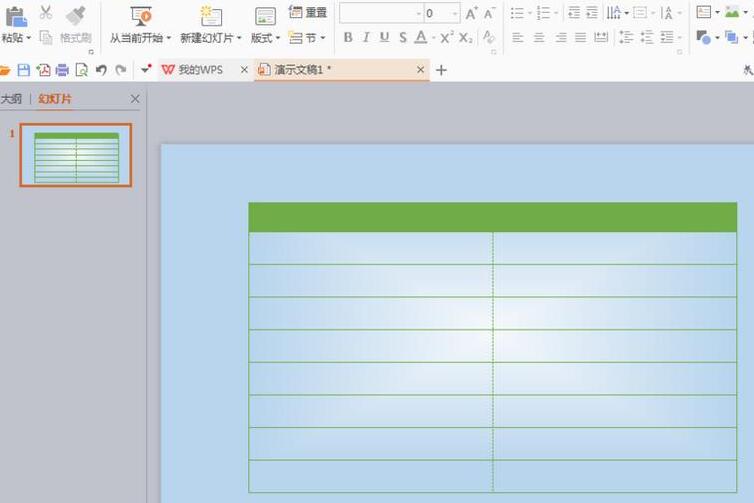754x503 pixels.
Task: Click the decrease indent icon
Action: coord(574,13)
